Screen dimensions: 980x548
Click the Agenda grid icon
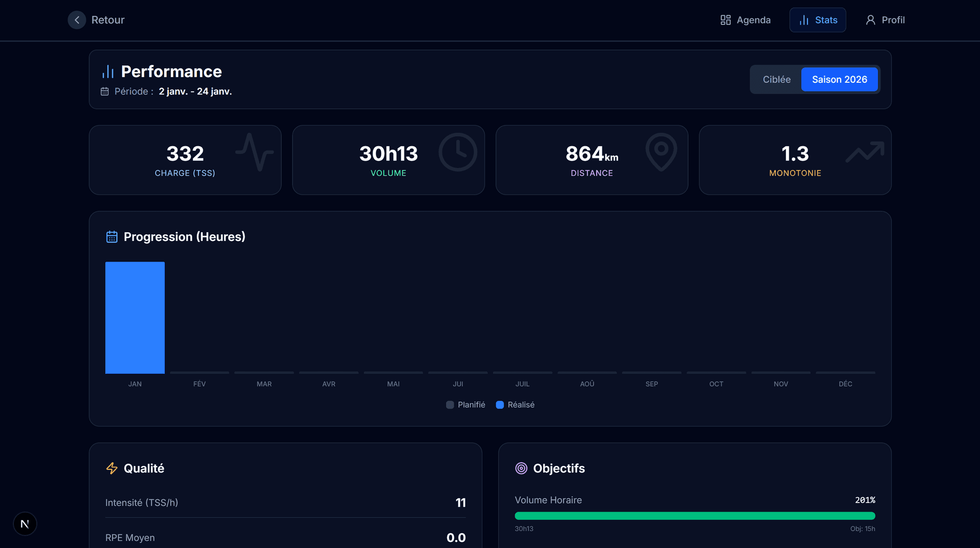pyautogui.click(x=725, y=20)
